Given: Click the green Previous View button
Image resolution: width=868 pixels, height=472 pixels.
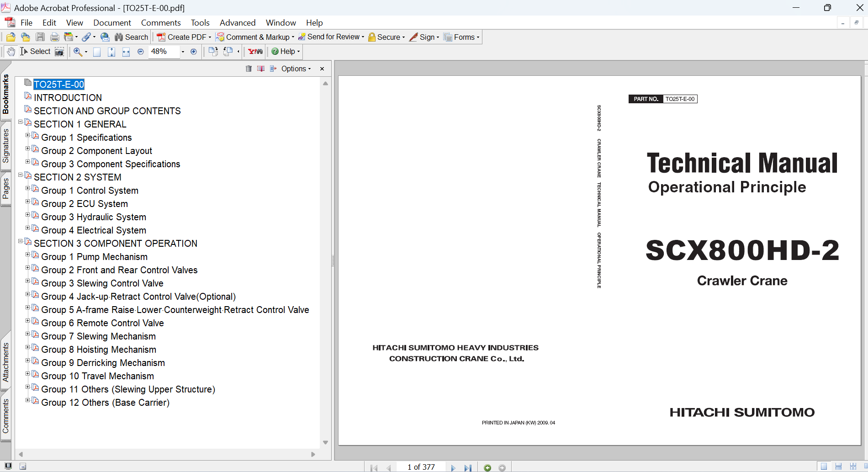Looking at the screenshot, I should point(487,467).
